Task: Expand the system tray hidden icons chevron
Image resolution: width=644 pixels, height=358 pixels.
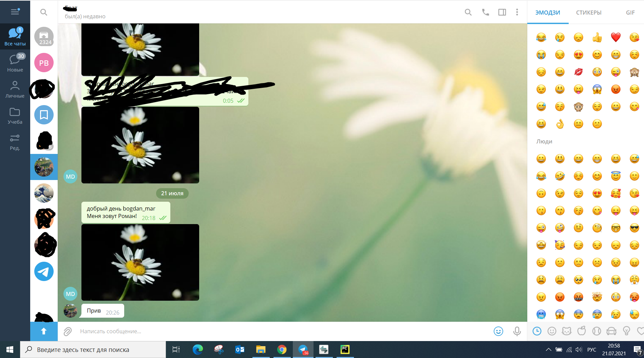Action: [x=548, y=350]
